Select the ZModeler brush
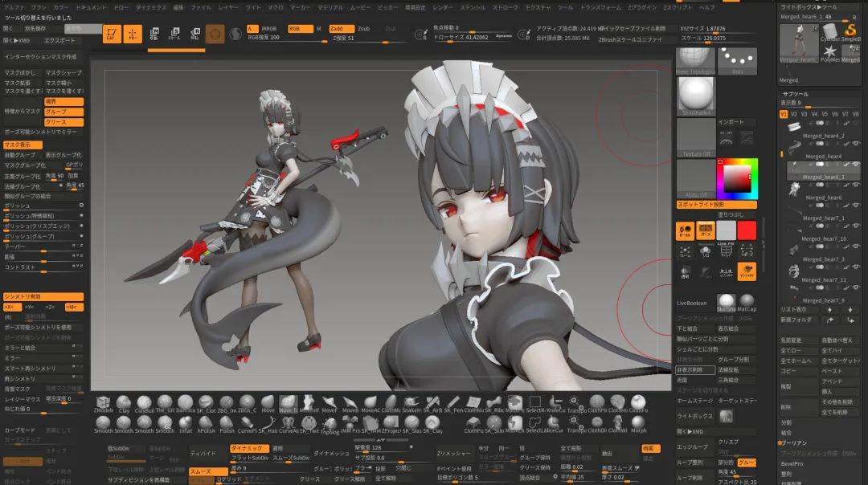 click(103, 405)
